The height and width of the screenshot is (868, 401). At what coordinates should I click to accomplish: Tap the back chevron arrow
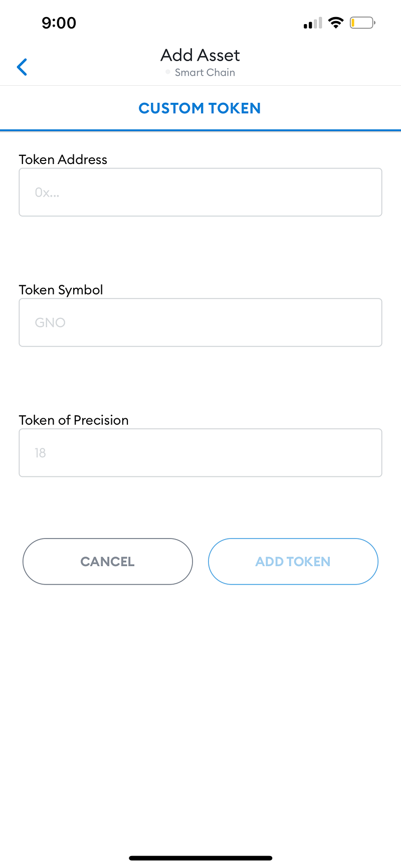click(22, 67)
